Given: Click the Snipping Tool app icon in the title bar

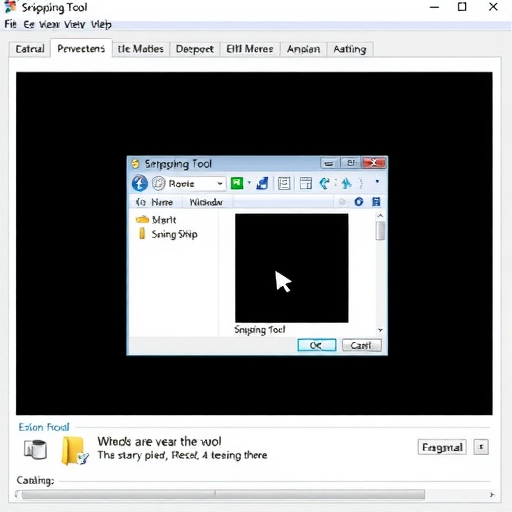Looking at the screenshot, I should click(x=10, y=7).
